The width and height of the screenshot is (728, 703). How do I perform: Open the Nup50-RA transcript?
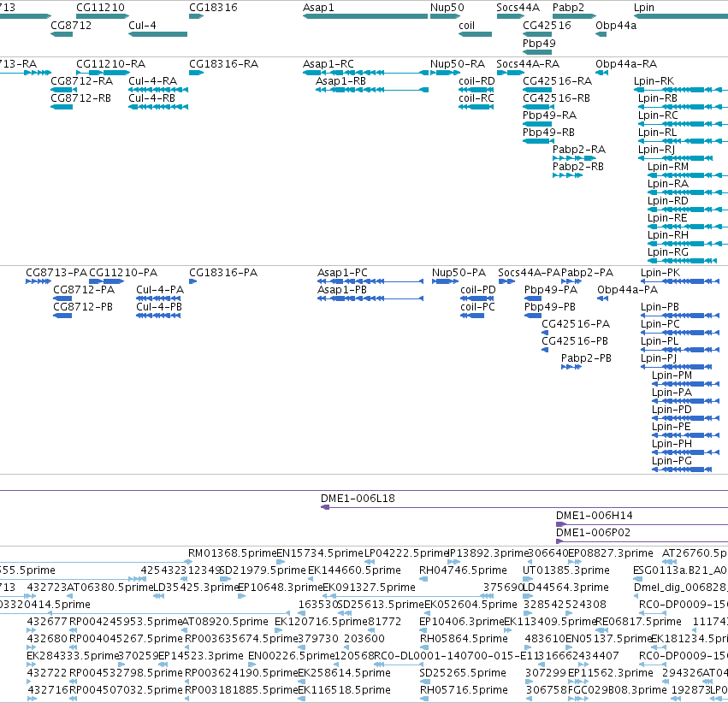pyautogui.click(x=445, y=73)
